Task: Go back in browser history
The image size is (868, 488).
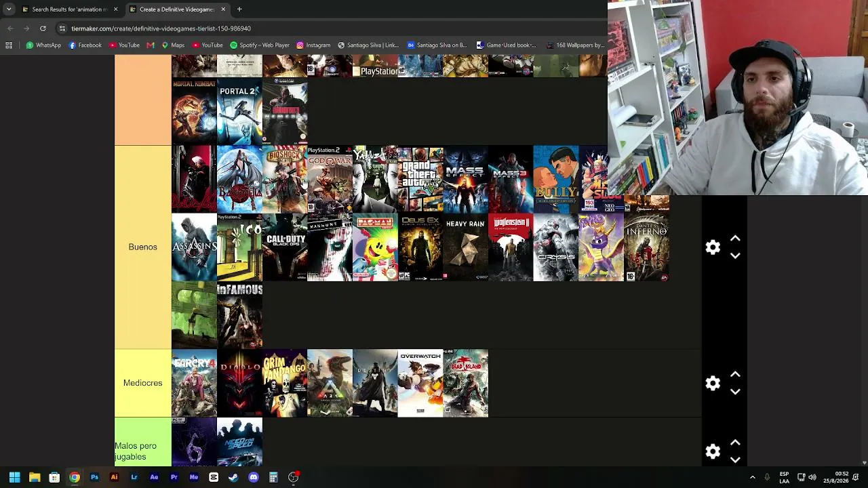Action: tap(10, 28)
